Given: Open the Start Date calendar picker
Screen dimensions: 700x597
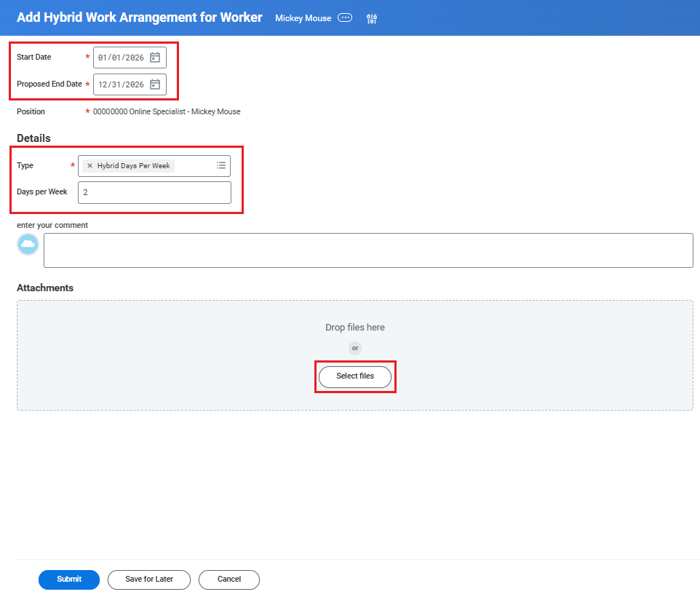Looking at the screenshot, I should point(155,58).
